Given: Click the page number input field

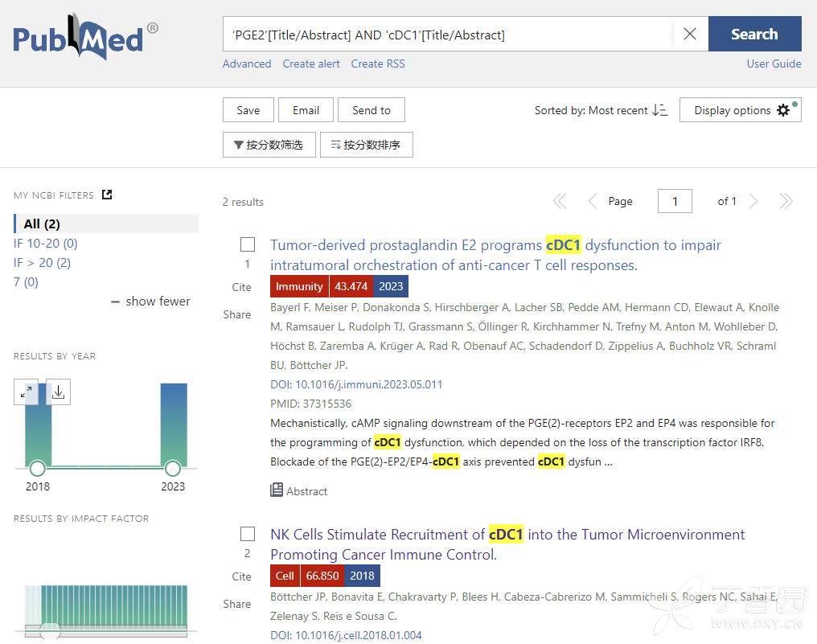Looking at the screenshot, I should coord(675,201).
